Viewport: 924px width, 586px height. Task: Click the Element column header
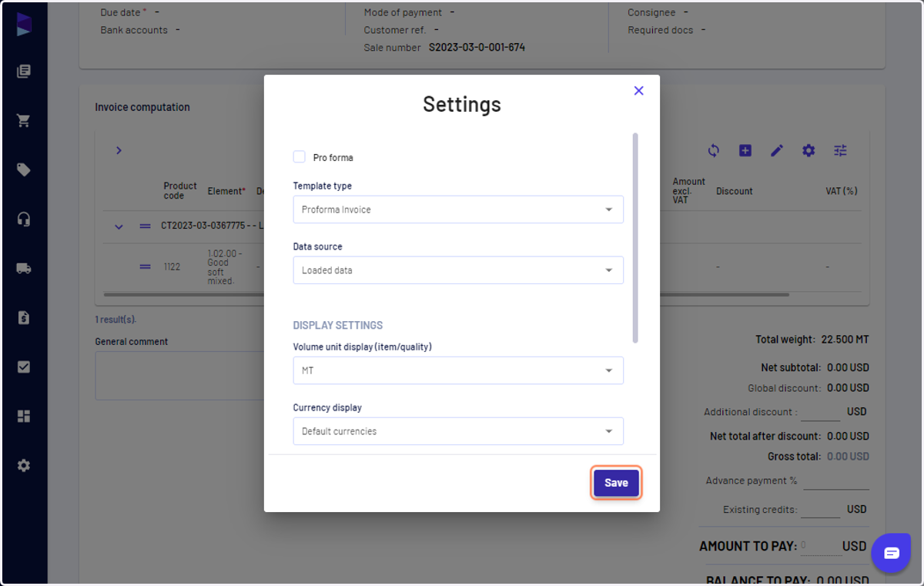226,191
